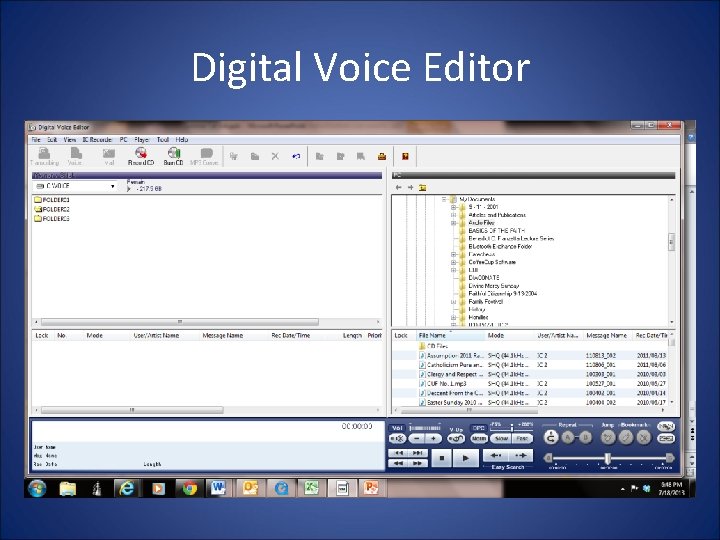Click the Normal speed DPC button
This screenshot has height=540, width=720.
[x=478, y=439]
